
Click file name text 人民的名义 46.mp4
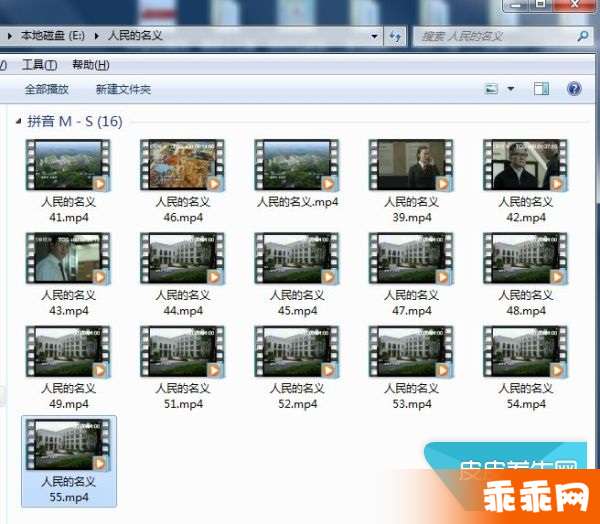tap(183, 209)
